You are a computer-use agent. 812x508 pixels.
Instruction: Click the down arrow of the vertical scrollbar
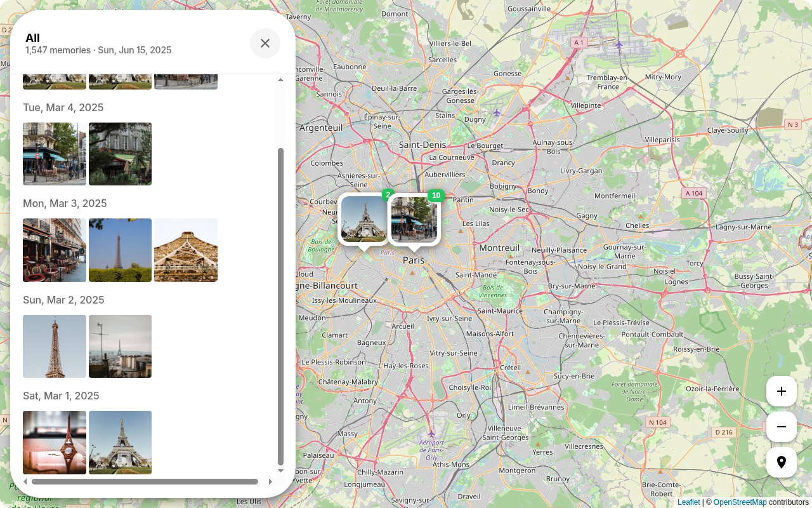pyautogui.click(x=280, y=471)
